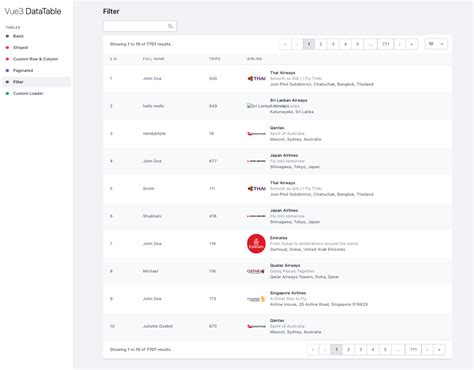Go to first page in bottom pagination
Screen dimensions: 474x370
tap(313, 349)
